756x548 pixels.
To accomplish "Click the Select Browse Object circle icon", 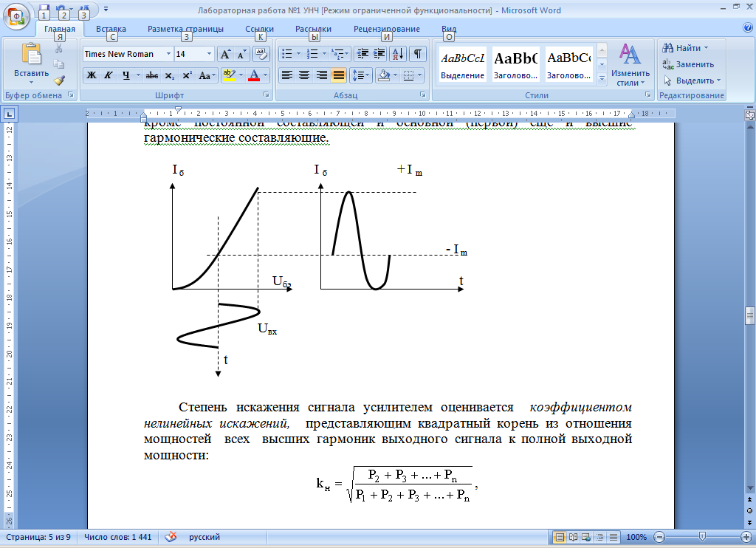I will point(749,511).
